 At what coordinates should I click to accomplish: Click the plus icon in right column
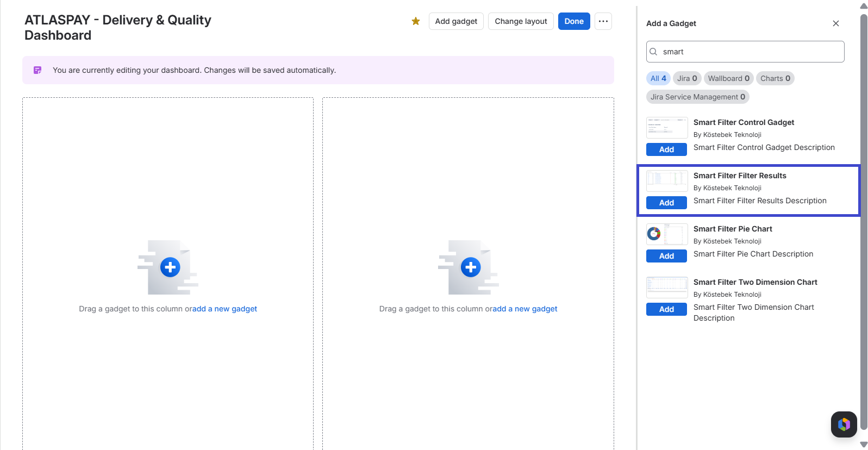tap(471, 267)
